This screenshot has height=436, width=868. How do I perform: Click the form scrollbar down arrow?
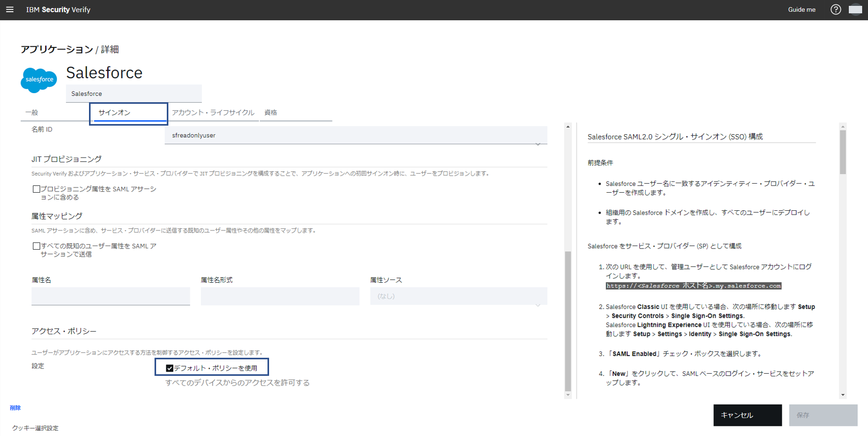(568, 395)
